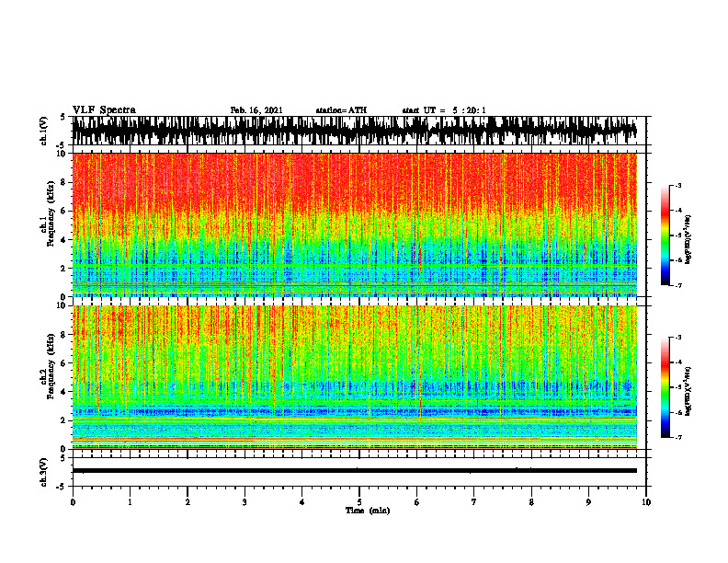Click the '-7' label on lower color bar
The height and width of the screenshot is (563, 728).
(677, 437)
